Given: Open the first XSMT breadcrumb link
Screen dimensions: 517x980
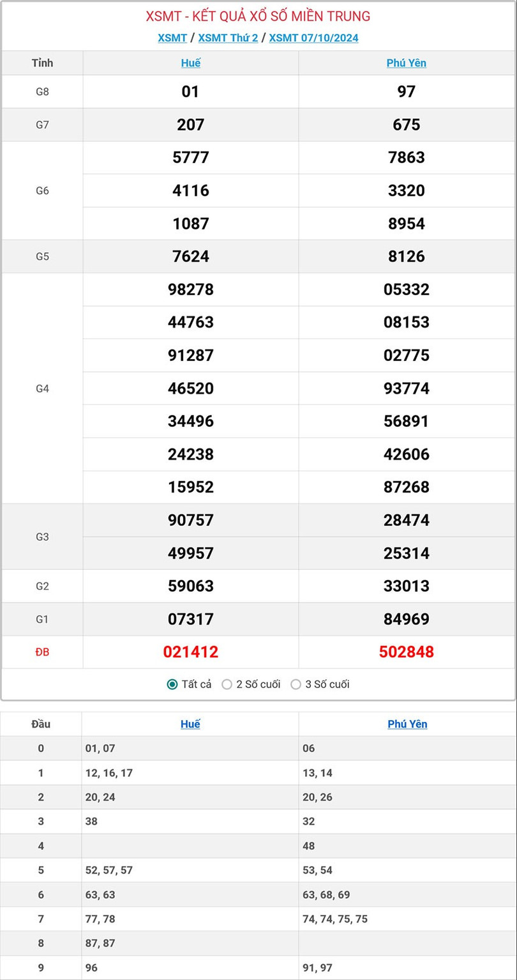Looking at the screenshot, I should pyautogui.click(x=172, y=38).
